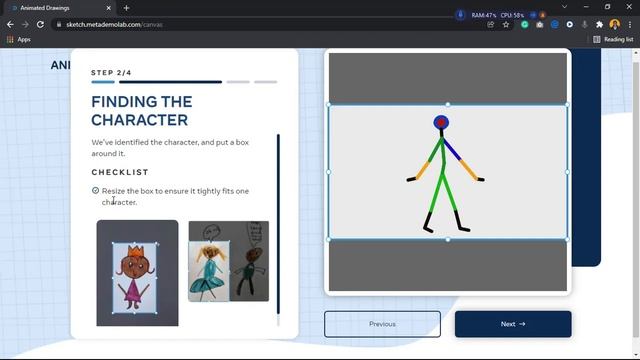Open the Grammarly extension
The height and width of the screenshot is (360, 640).
(x=524, y=25)
